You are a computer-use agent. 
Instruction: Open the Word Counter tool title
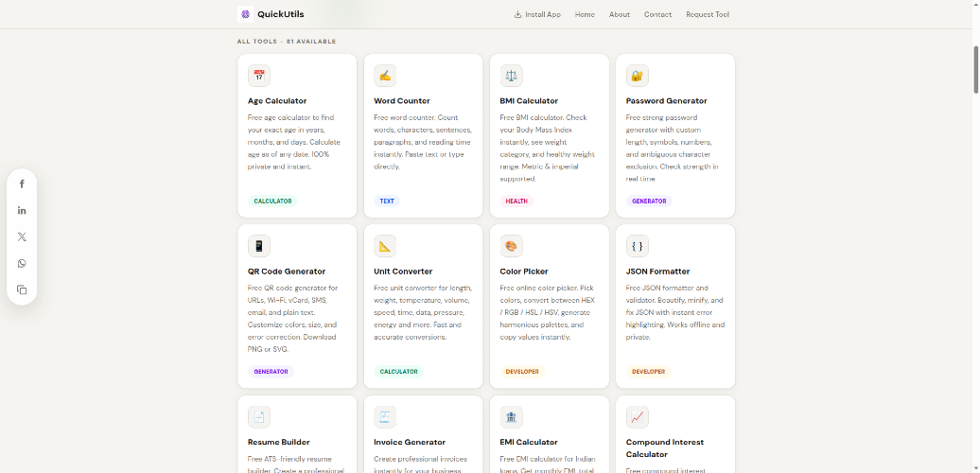(402, 100)
